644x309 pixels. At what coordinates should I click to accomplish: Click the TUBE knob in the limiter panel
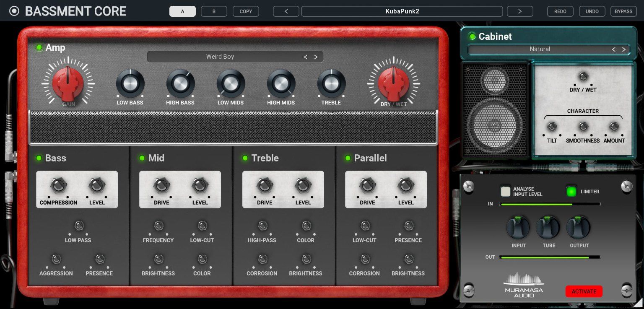(548, 227)
